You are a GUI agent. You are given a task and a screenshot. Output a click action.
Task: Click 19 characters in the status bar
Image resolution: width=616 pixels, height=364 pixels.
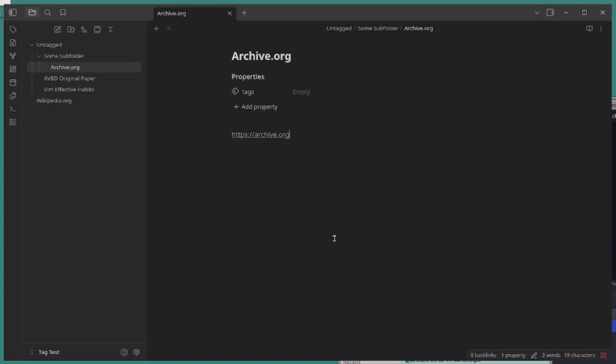[x=580, y=356]
